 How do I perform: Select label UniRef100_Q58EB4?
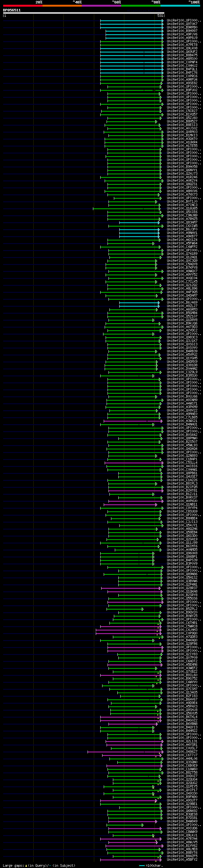coord(182,532)
